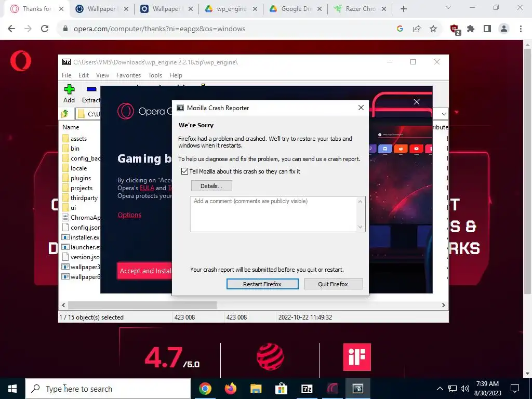Click the up-folder icon in 7-Zip

[x=65, y=114]
